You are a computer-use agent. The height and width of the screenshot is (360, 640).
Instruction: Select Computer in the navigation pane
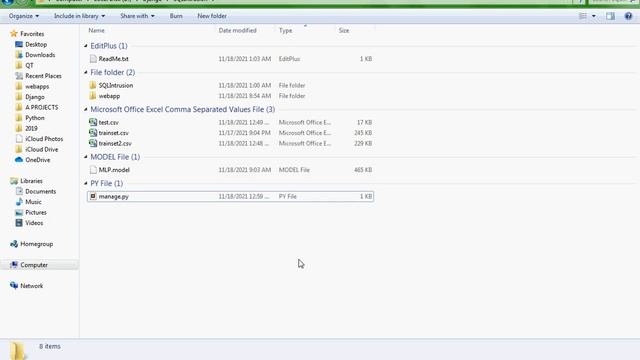(x=34, y=265)
